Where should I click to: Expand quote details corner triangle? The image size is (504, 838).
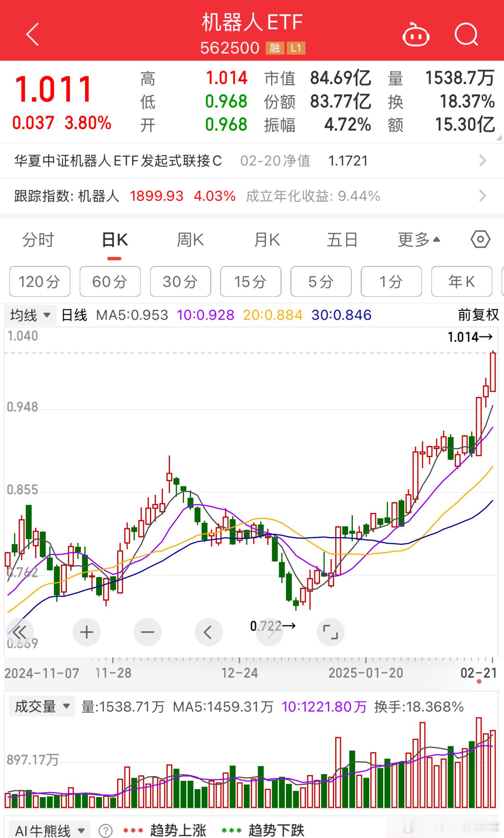499,138
